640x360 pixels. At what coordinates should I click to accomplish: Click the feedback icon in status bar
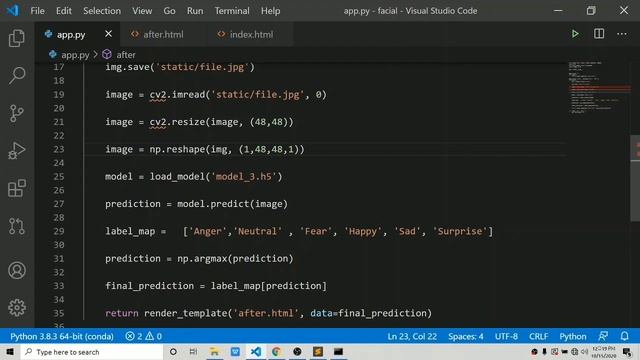point(603,336)
